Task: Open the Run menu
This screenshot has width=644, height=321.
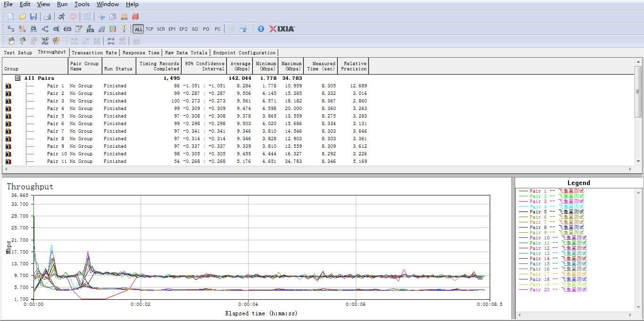Action: (x=62, y=4)
